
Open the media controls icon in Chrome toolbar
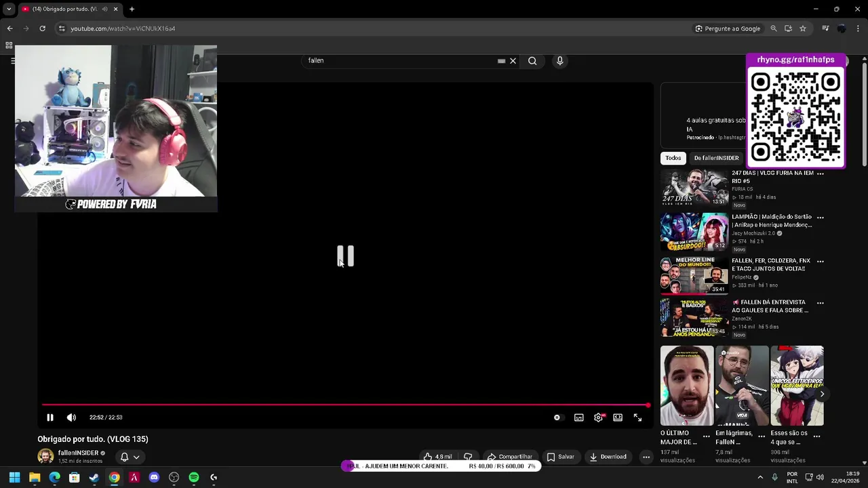[x=825, y=28]
